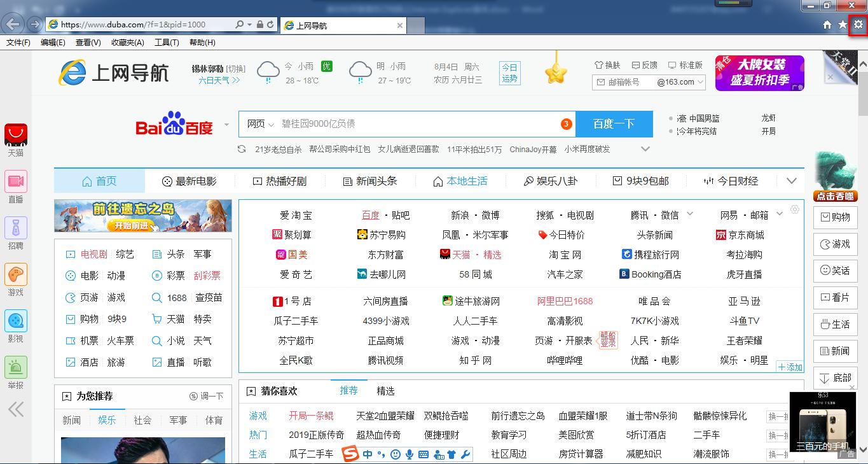The height and width of the screenshot is (464, 868).
Task: Open site grid settings gear icon
Action: pos(795,209)
